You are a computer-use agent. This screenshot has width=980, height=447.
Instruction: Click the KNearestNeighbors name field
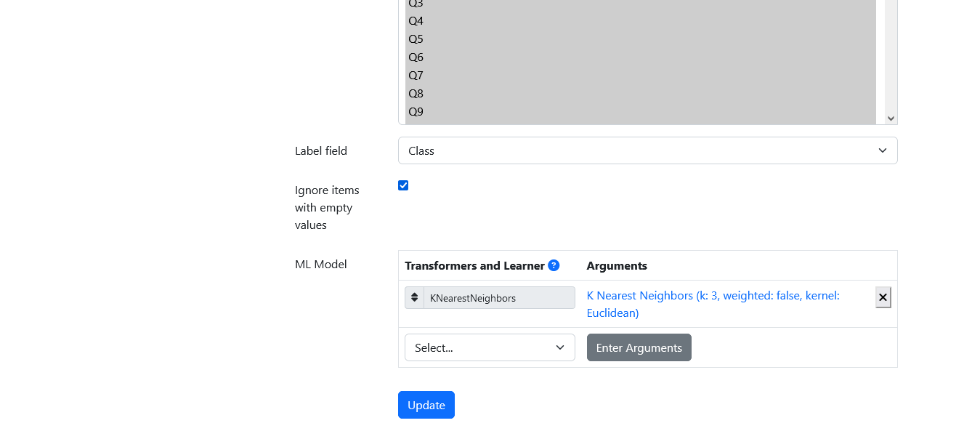tap(499, 298)
